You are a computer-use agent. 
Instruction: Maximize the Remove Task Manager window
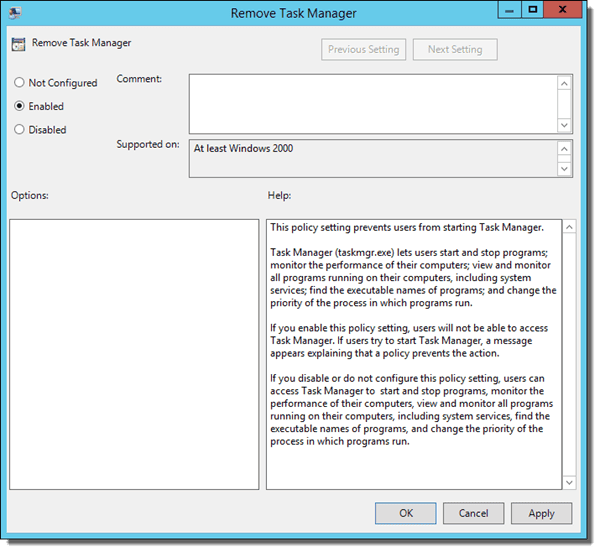tap(532, 10)
